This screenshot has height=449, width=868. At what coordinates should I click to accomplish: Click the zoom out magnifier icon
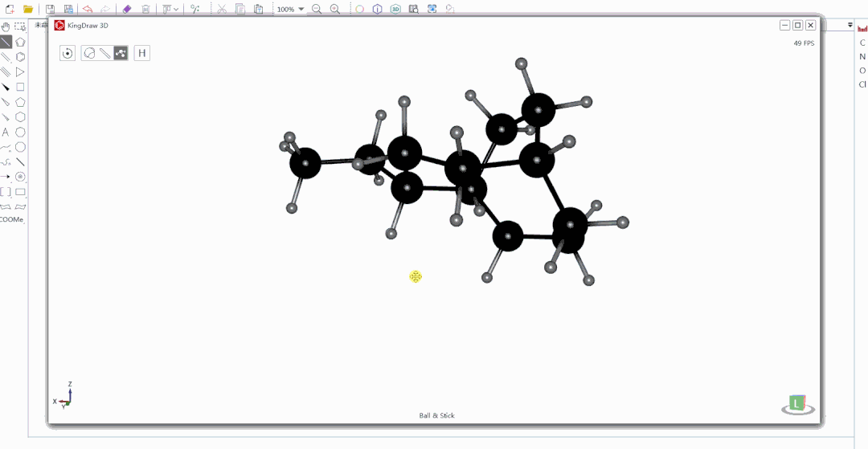[316, 10]
